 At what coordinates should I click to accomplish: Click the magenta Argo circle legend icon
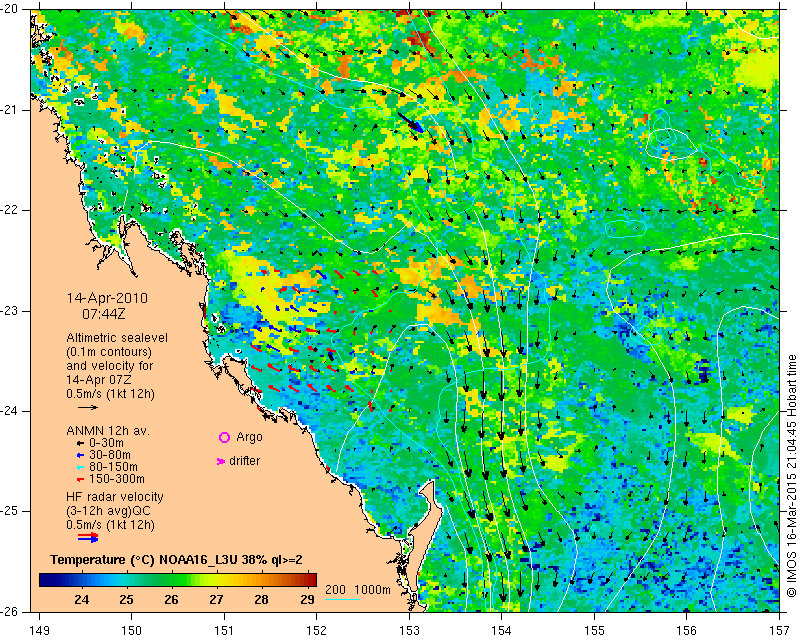pos(224,437)
